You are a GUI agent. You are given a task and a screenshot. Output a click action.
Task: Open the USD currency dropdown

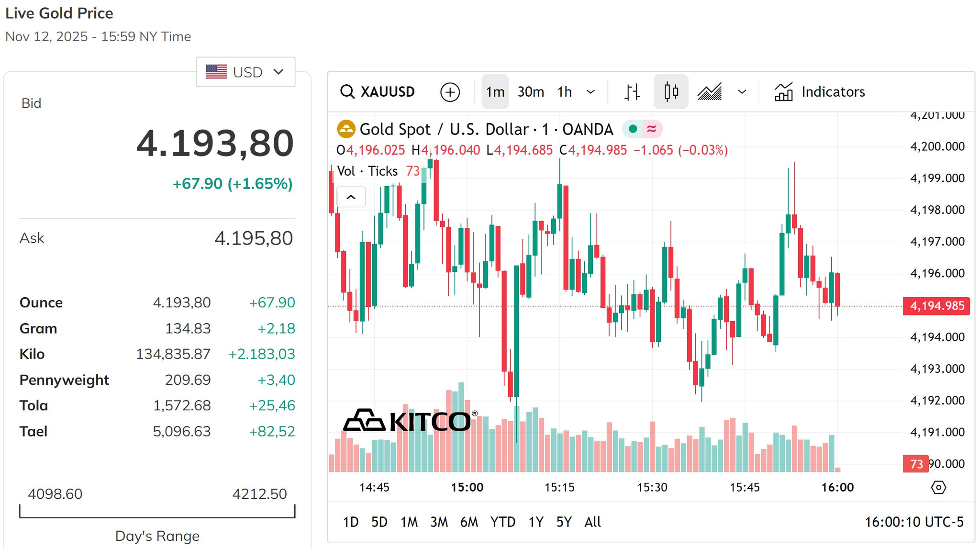tap(246, 72)
